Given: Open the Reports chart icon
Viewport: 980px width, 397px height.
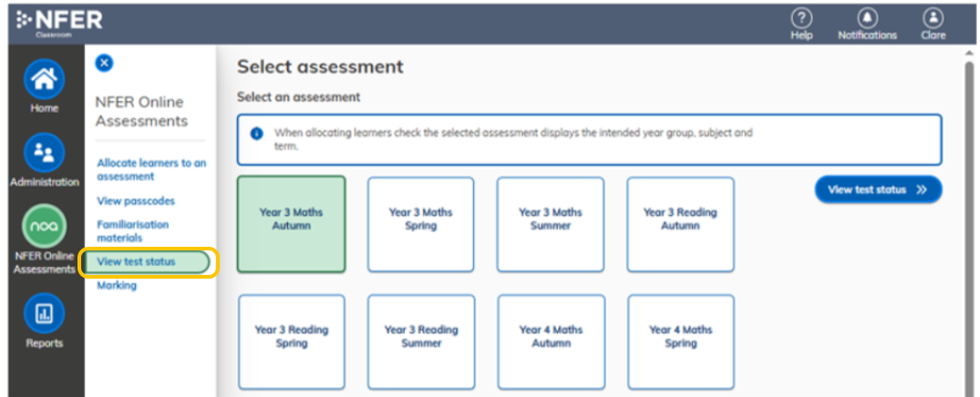Looking at the screenshot, I should point(44,314).
